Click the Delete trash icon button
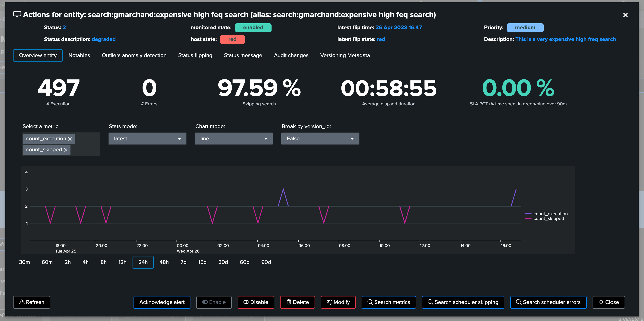644x321 pixels. point(297,302)
